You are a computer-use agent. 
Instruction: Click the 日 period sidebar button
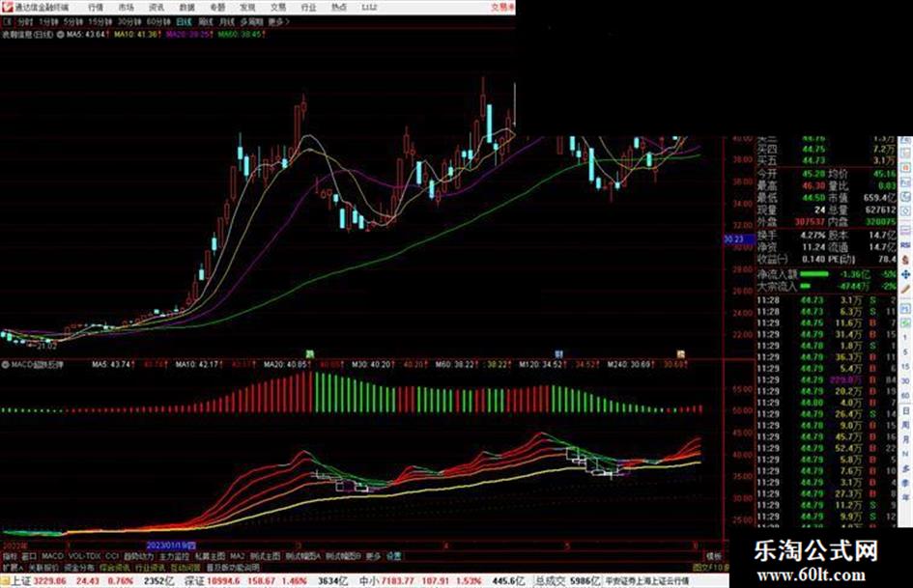coord(905,410)
